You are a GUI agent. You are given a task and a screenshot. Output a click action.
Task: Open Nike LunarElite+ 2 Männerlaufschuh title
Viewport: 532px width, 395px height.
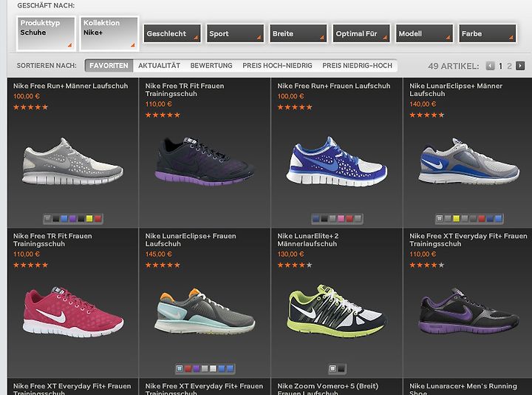click(307, 240)
